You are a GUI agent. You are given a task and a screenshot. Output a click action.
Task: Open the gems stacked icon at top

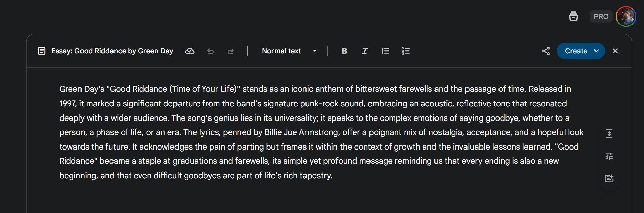(x=573, y=16)
